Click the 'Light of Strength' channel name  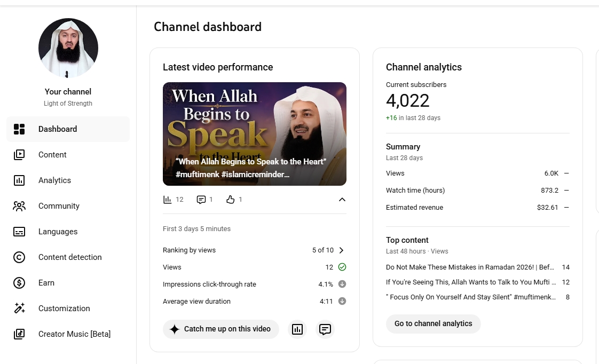(68, 104)
